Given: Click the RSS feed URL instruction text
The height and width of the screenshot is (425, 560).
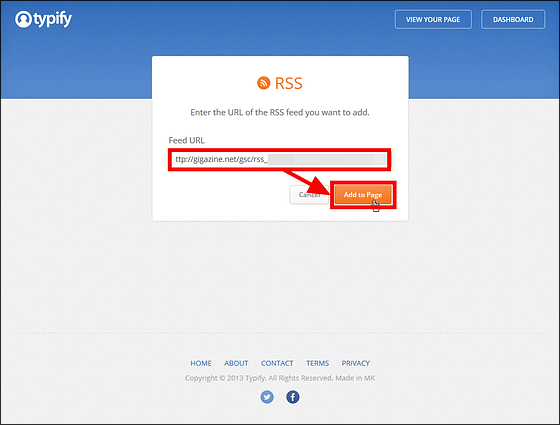Looking at the screenshot, I should click(x=280, y=112).
